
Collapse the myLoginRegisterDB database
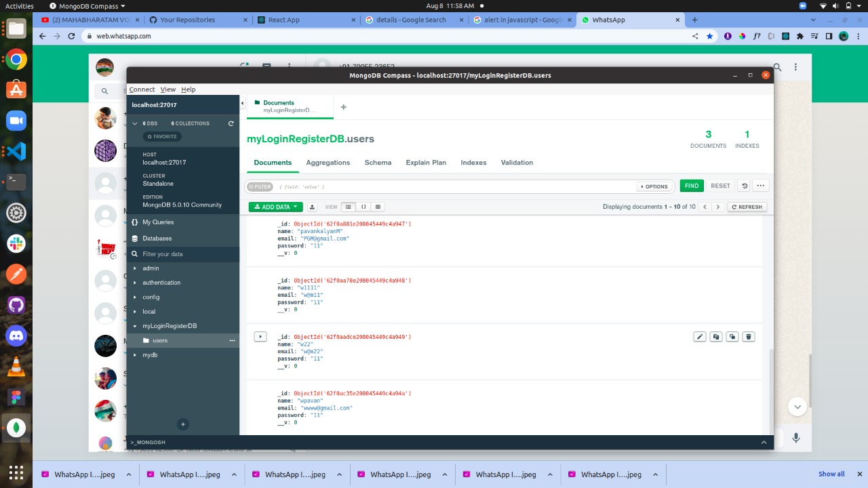135,326
